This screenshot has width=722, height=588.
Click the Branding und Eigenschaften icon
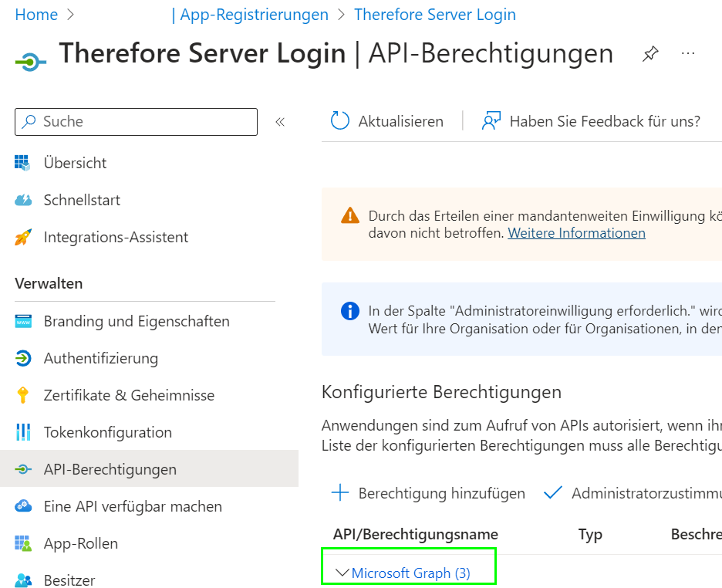[23, 322]
